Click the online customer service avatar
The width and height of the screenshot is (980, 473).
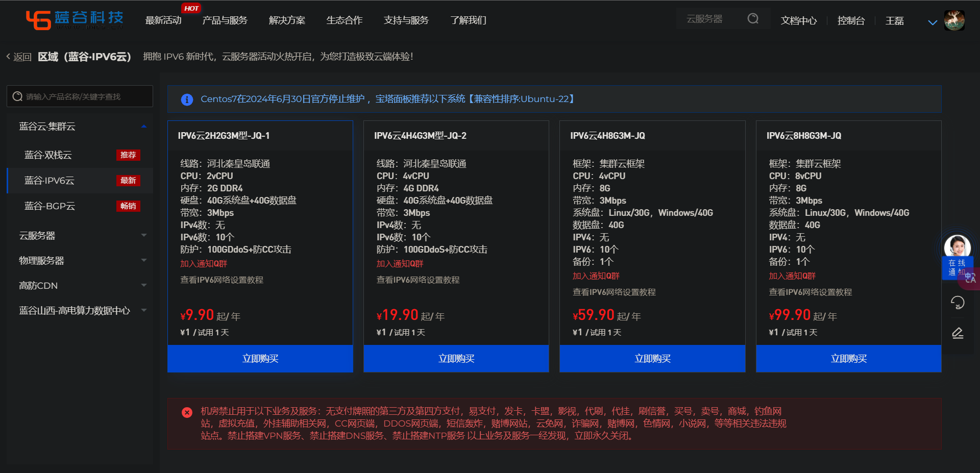957,246
